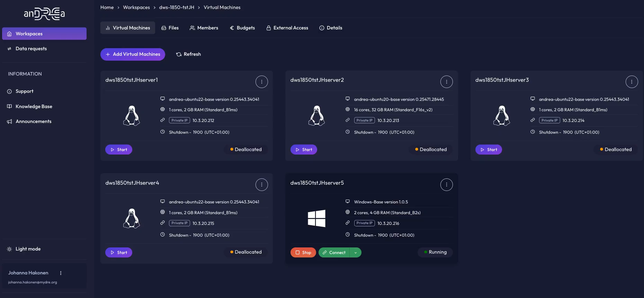This screenshot has height=298, width=644.
Task: Stop dws1850tstJHserver5
Action: (x=303, y=253)
